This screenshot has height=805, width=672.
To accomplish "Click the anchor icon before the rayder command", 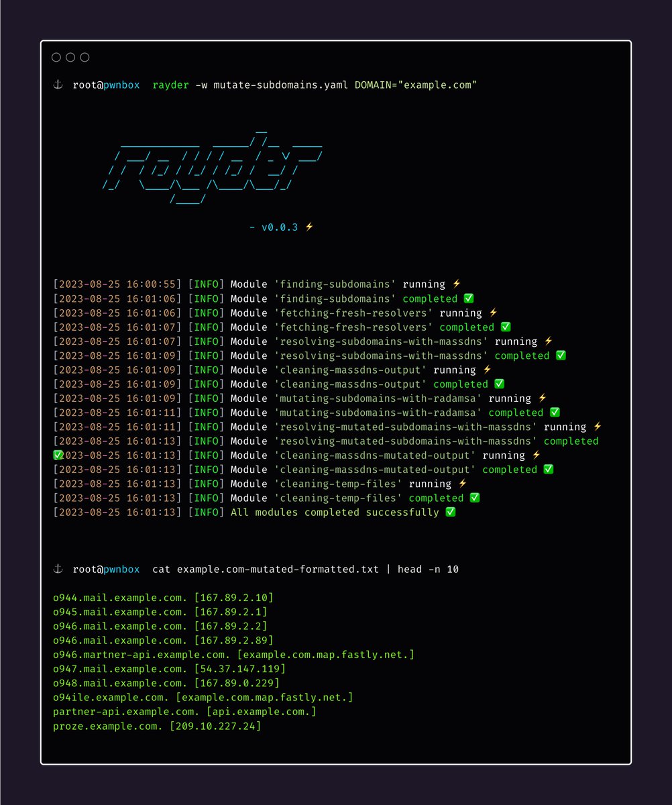I will point(58,85).
